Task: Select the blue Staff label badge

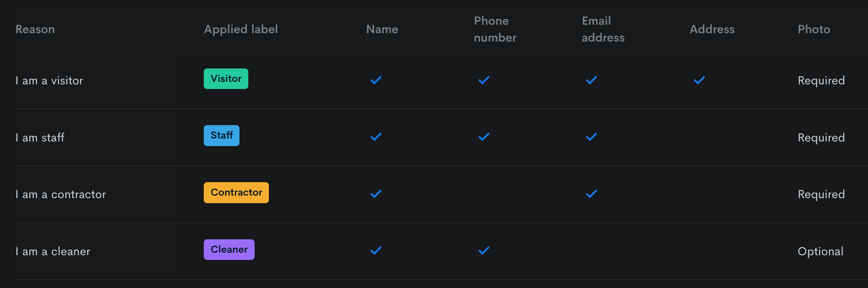Action: click(221, 136)
